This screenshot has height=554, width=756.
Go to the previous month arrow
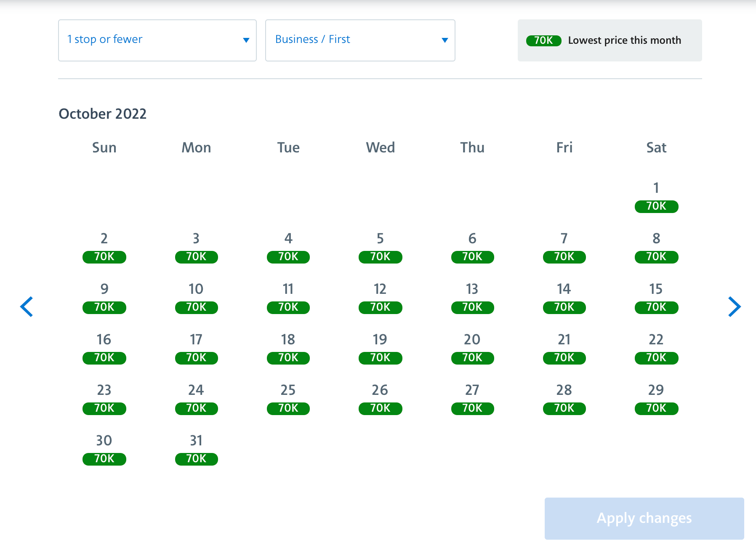[x=27, y=306]
